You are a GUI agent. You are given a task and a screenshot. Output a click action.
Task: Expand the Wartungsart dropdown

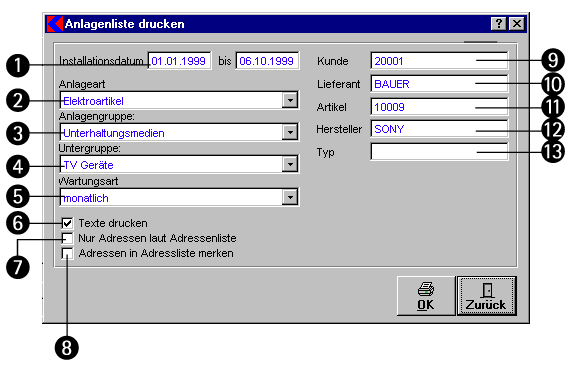point(290,197)
